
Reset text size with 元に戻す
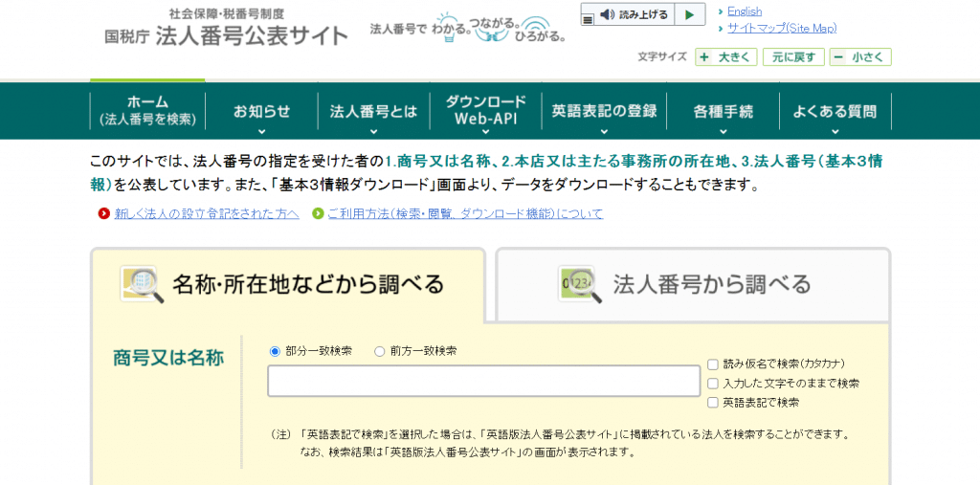tap(793, 57)
